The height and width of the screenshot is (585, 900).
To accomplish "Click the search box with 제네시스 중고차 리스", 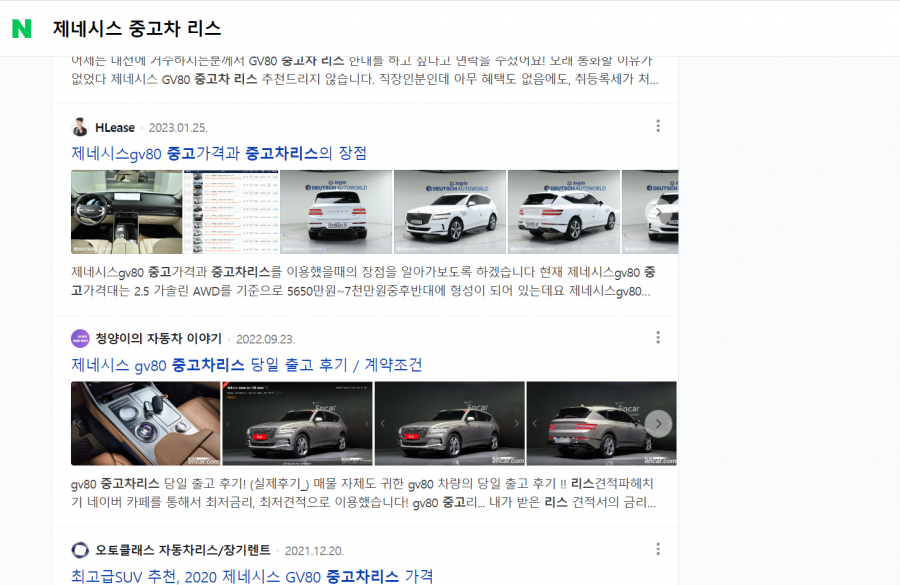I will tap(137, 28).
